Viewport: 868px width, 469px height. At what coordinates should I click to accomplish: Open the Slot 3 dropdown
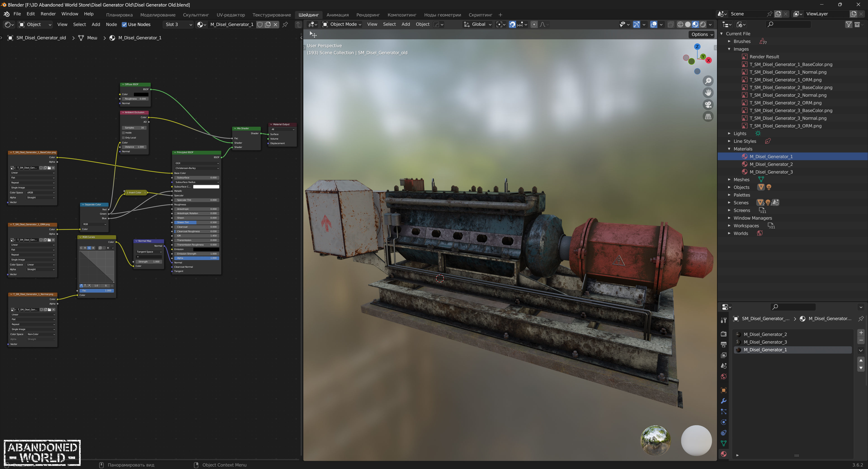(178, 24)
